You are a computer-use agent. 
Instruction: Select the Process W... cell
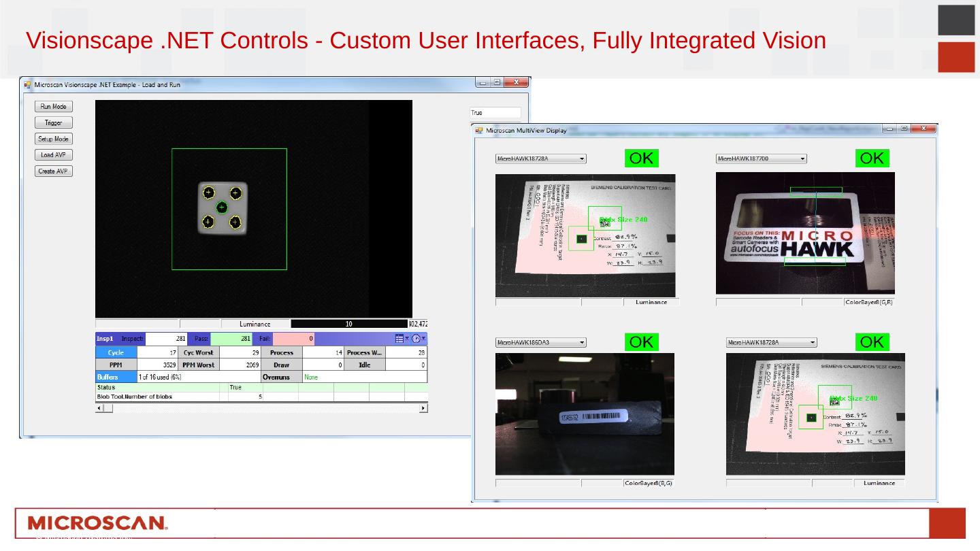click(365, 352)
